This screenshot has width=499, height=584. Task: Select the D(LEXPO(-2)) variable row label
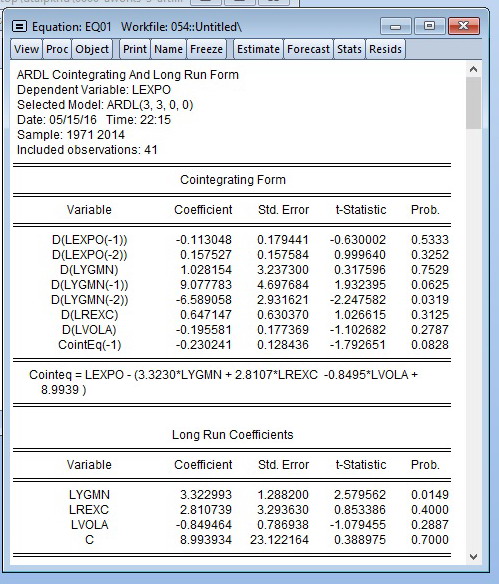coord(89,255)
